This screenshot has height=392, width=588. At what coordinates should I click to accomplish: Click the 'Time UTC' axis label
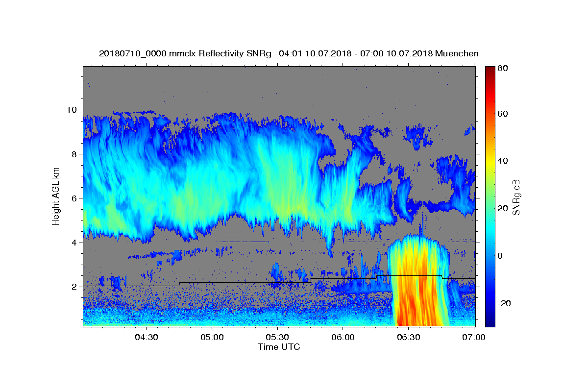279,347
